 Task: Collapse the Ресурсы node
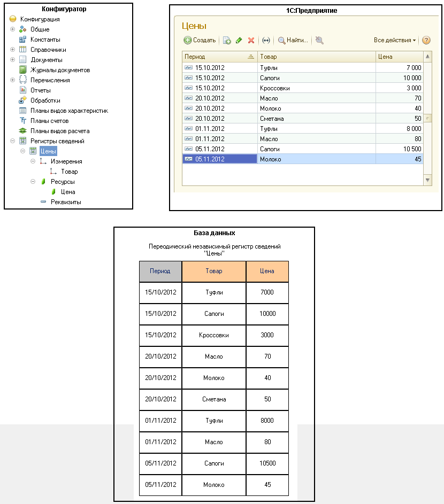click(x=33, y=182)
